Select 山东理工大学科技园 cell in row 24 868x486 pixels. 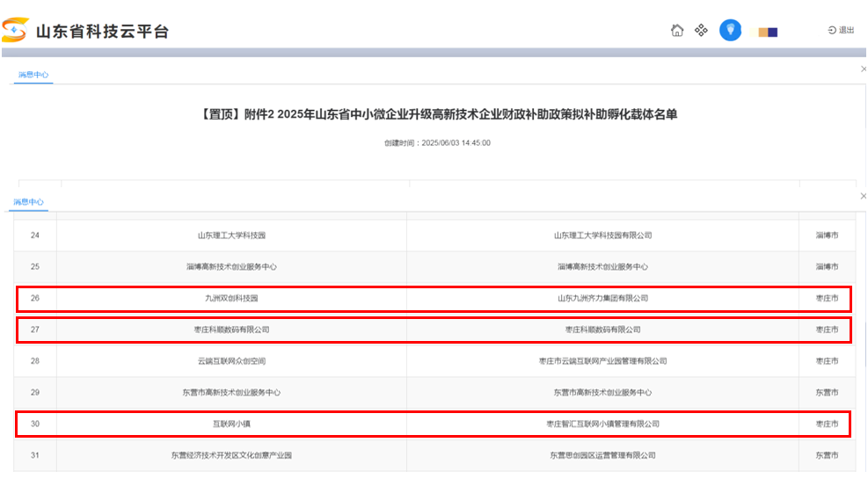231,236
